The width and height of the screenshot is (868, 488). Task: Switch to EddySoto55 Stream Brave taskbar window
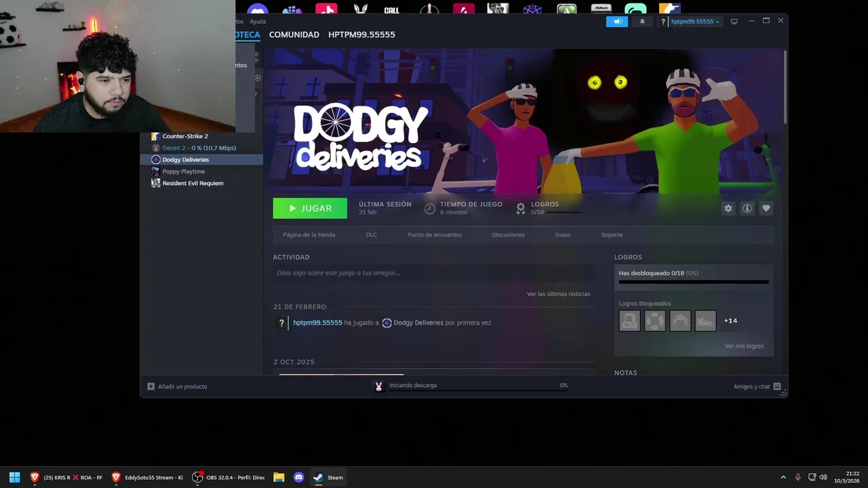(x=147, y=477)
